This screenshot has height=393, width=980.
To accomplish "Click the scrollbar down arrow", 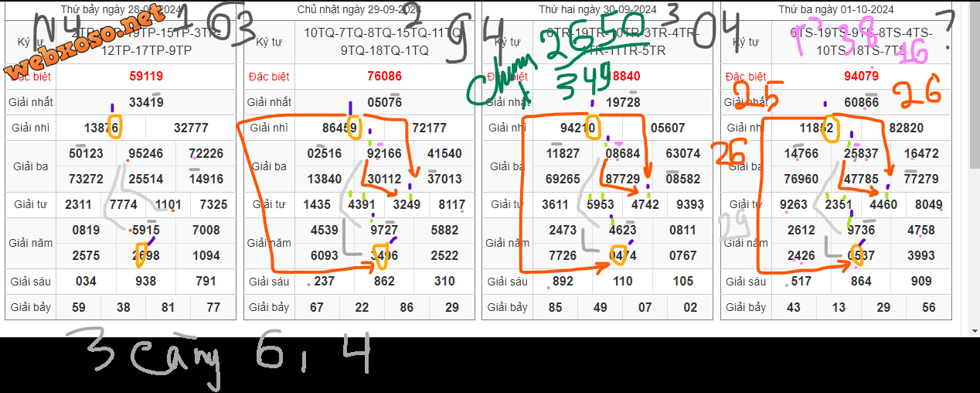I will pos(973,331).
